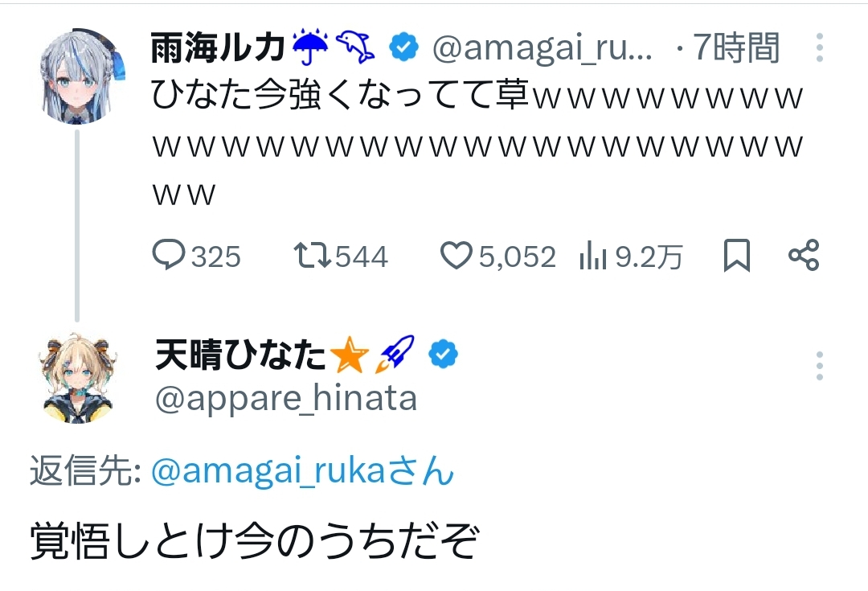The height and width of the screenshot is (591, 868).
Task: Like the tweet with 5,052 likes
Action: pos(457,256)
